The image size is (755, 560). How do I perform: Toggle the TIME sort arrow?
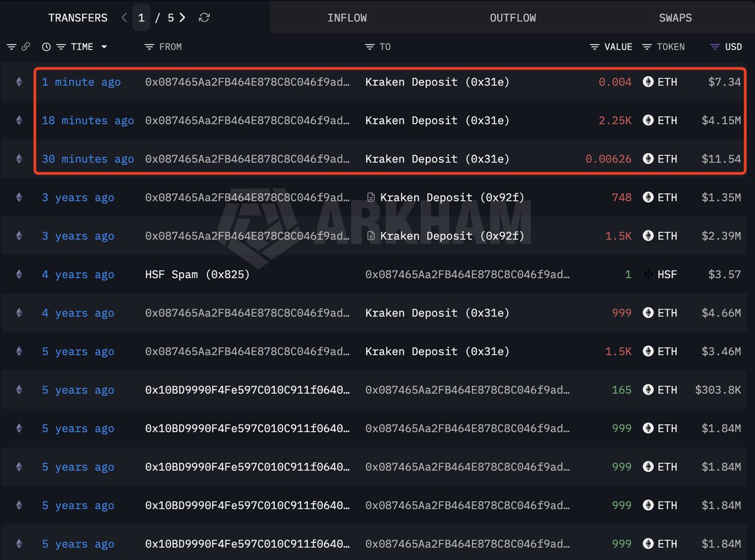[x=104, y=47]
